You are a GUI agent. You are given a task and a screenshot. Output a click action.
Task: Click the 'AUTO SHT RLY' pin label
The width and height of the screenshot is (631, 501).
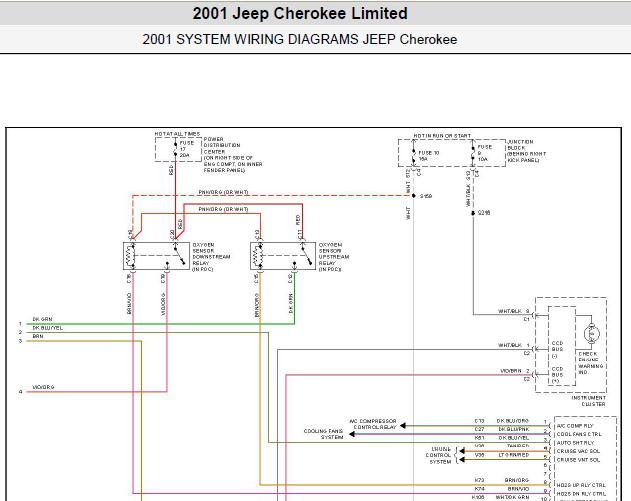[575, 443]
